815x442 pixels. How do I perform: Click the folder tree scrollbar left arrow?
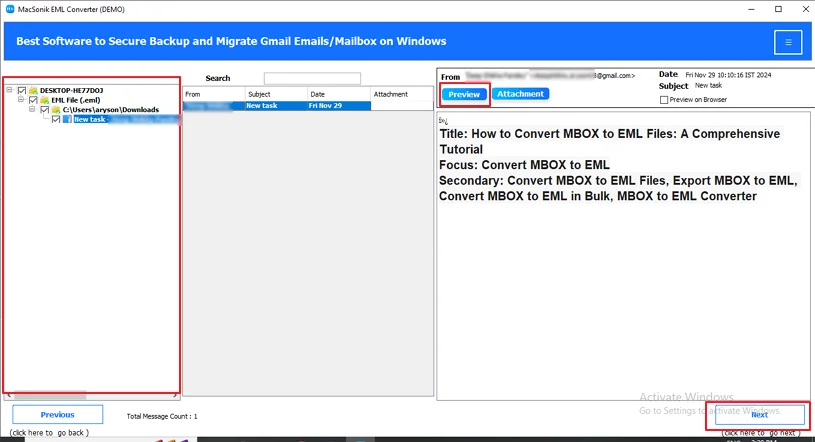[x=9, y=396]
